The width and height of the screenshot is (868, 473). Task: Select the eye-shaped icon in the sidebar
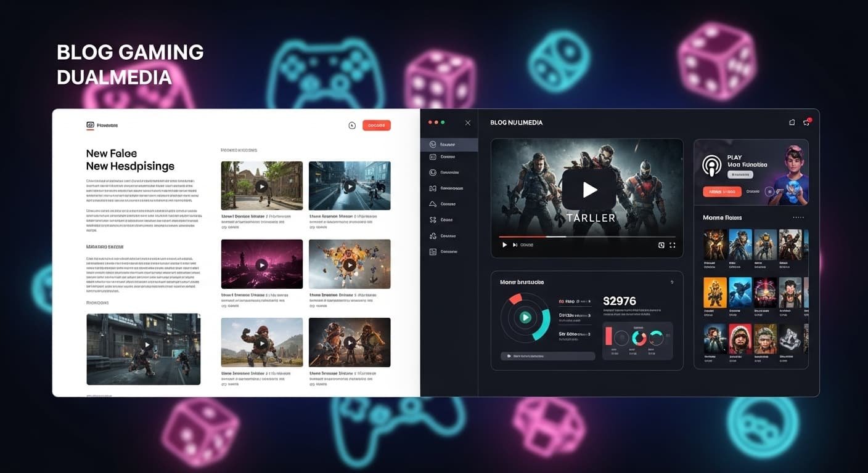(x=433, y=172)
